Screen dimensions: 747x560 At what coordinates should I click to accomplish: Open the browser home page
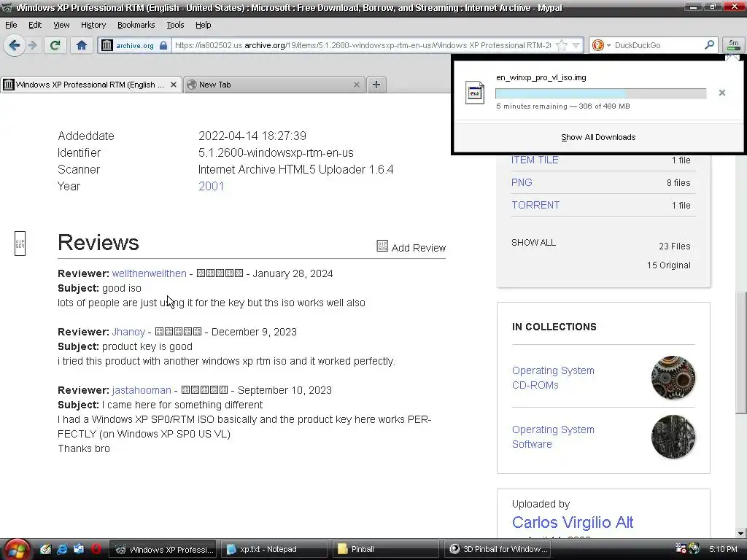point(82,45)
